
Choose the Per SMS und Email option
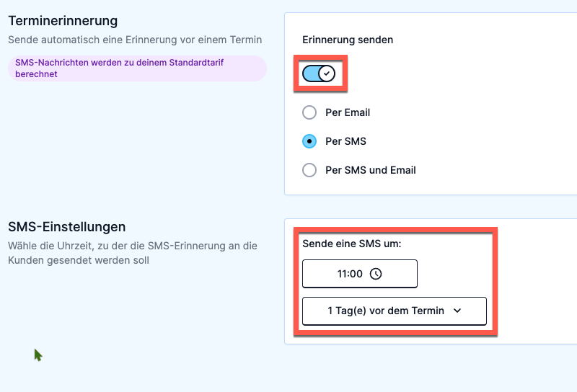click(309, 170)
